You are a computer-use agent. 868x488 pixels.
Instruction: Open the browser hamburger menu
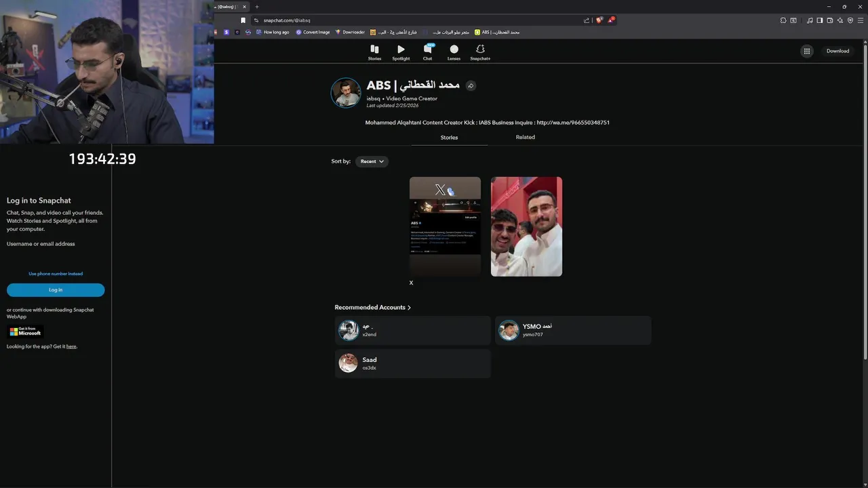(861, 20)
